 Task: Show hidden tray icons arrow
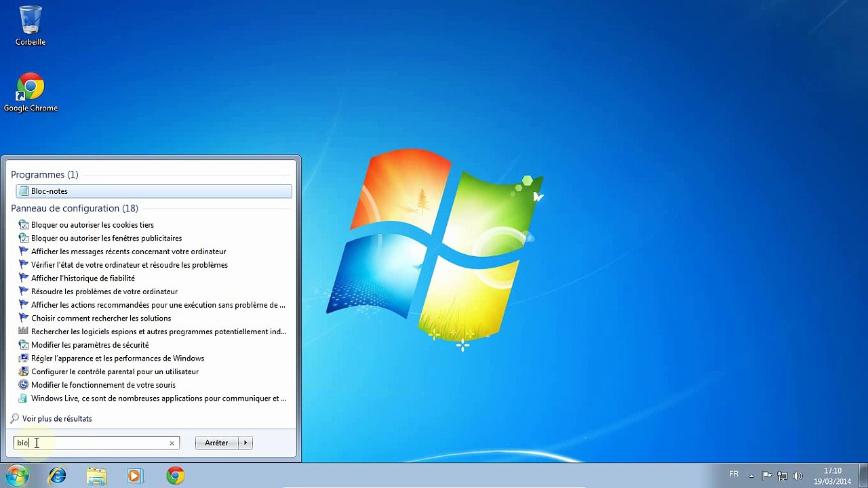point(751,476)
